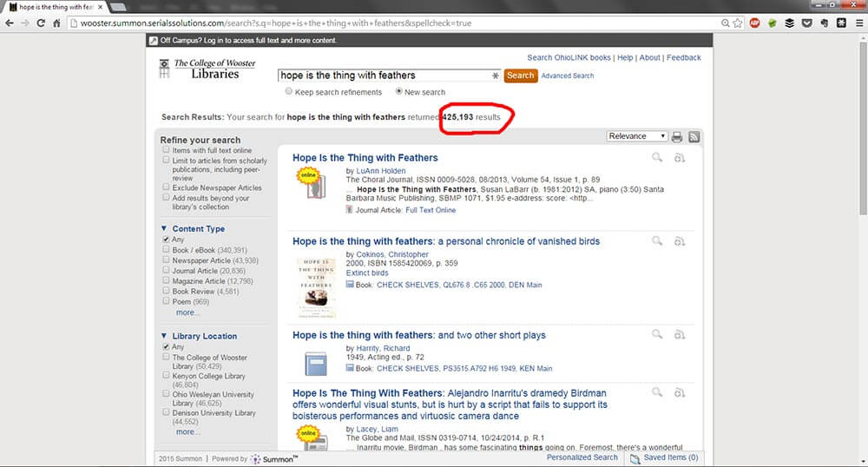The width and height of the screenshot is (868, 467).
Task: Open the Buffer stacked layers extension icon
Action: (789, 23)
